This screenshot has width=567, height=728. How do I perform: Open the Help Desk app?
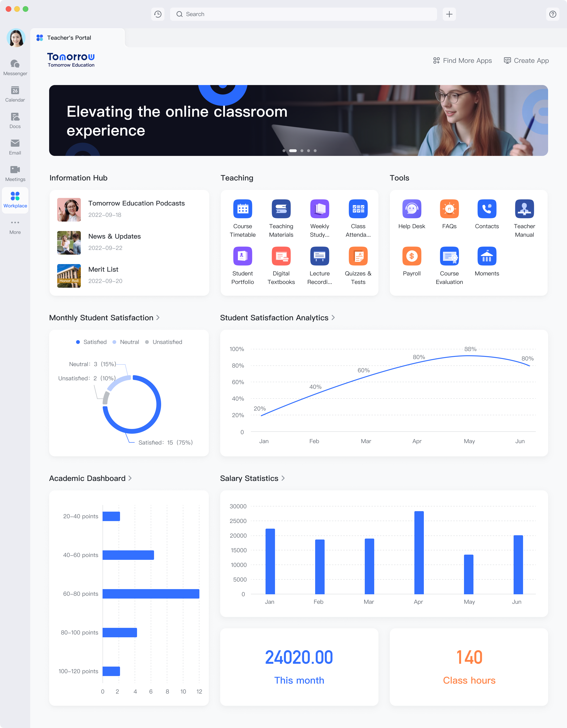412,209
